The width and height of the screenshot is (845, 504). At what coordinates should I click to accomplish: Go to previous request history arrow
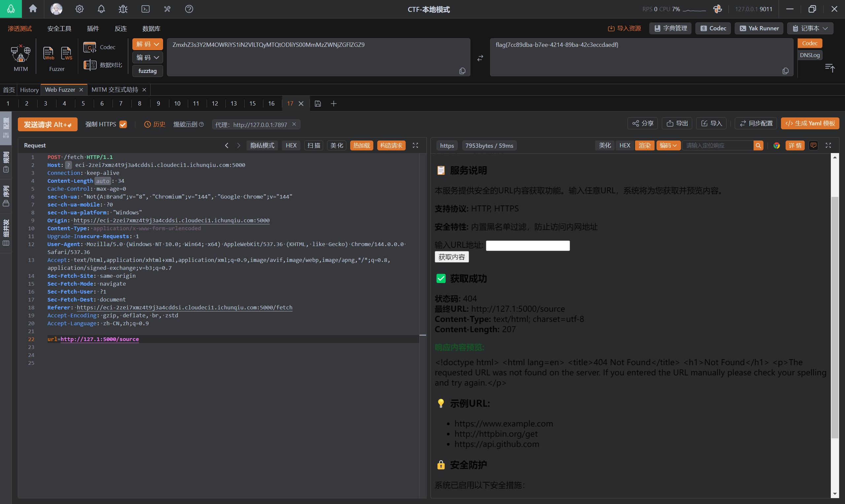coord(227,145)
